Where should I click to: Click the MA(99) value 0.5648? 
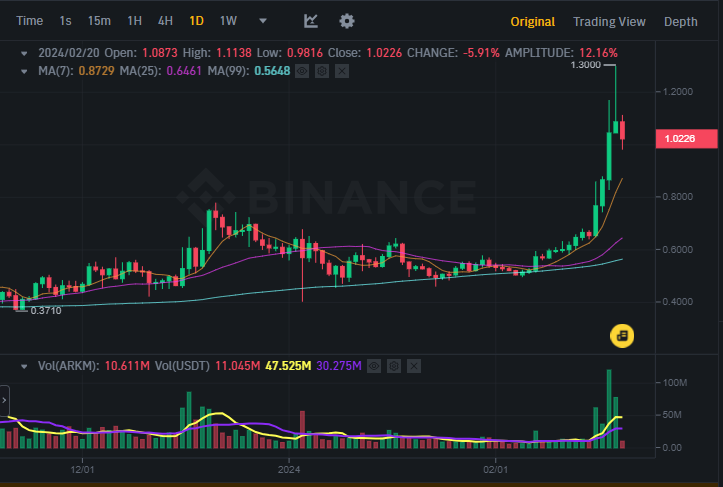272,71
